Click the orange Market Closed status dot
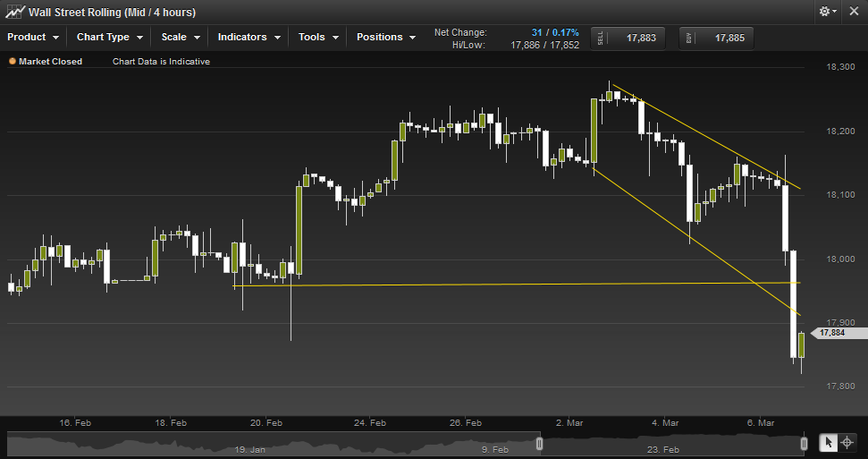Image resolution: width=868 pixels, height=459 pixels. click(x=13, y=62)
